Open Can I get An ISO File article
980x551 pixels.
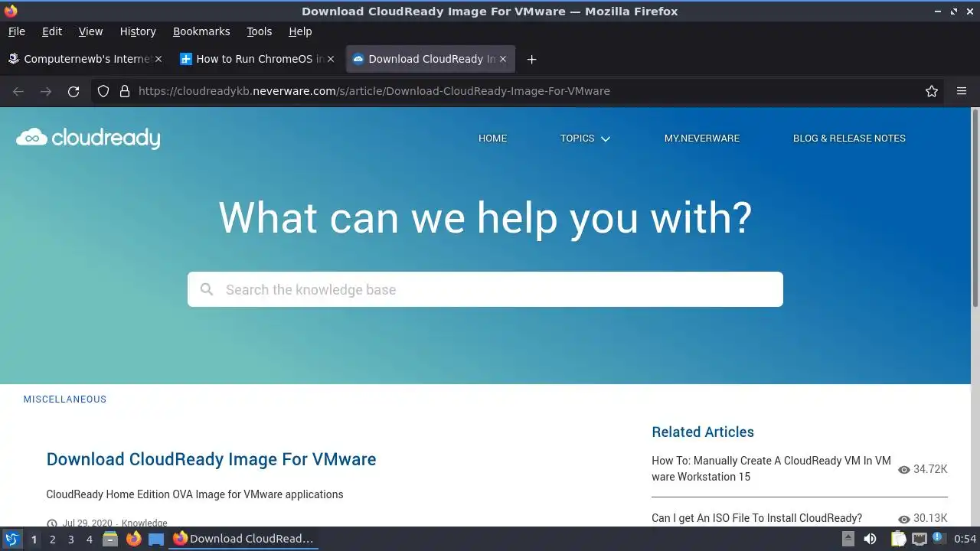(756, 518)
